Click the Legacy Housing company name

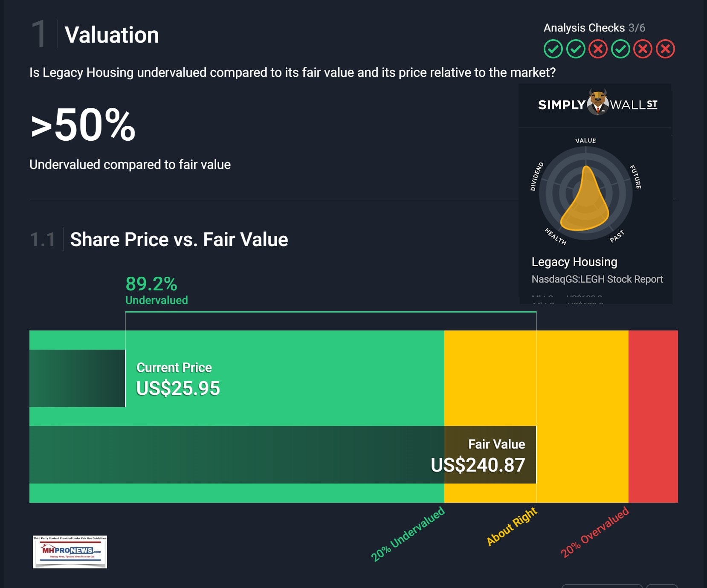click(x=574, y=262)
